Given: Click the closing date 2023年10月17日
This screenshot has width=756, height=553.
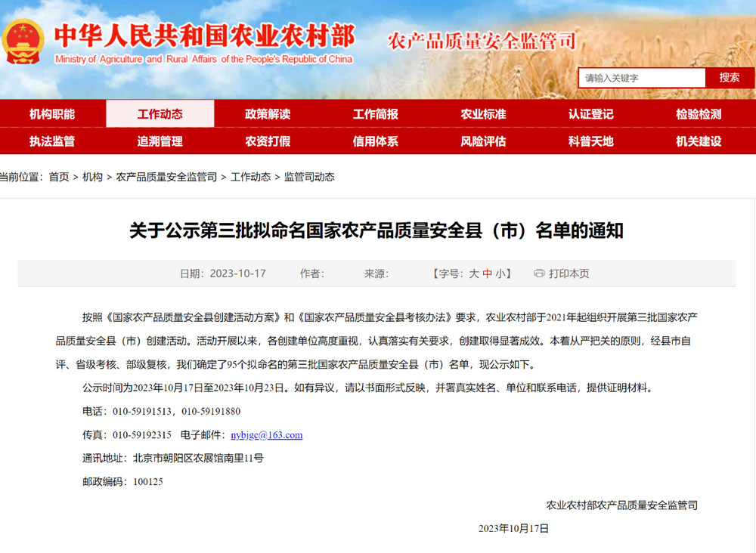Looking at the screenshot, I should pos(513,528).
